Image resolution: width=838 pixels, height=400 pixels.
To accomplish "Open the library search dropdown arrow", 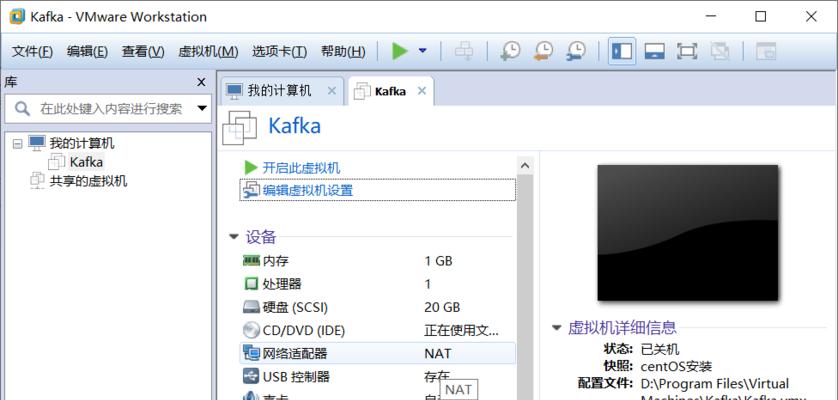I will click(202, 109).
